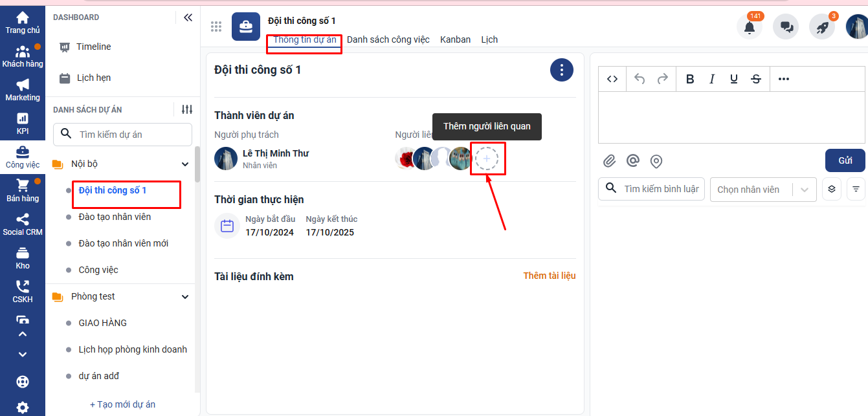Screen dimensions: 868x416
Task: Open the Chọn nhân viên dropdown
Action: point(762,190)
